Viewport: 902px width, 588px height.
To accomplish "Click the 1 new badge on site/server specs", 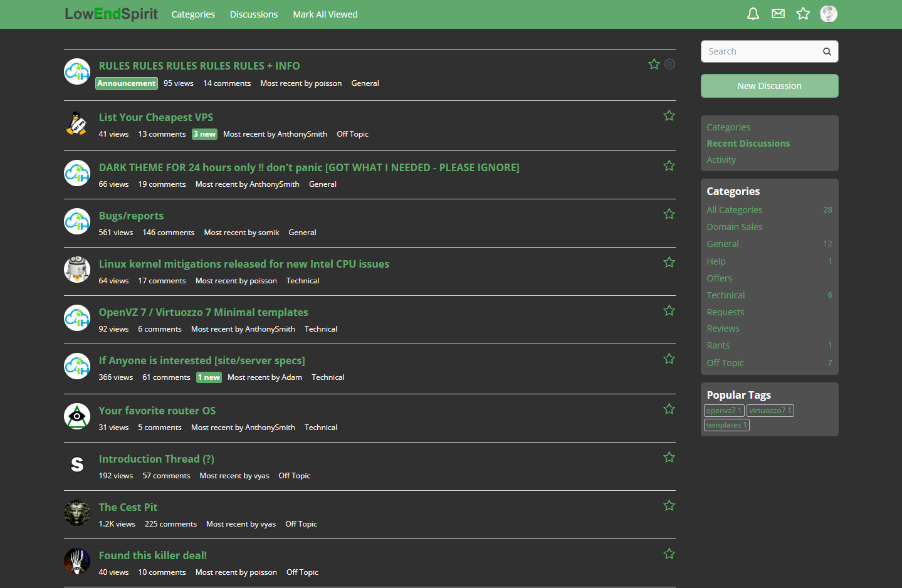I will (x=209, y=377).
